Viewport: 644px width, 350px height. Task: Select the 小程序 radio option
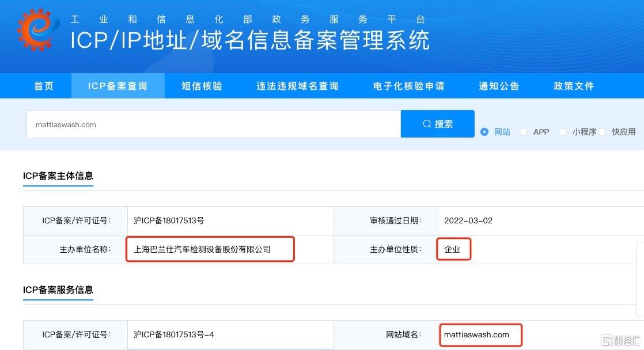(x=563, y=132)
